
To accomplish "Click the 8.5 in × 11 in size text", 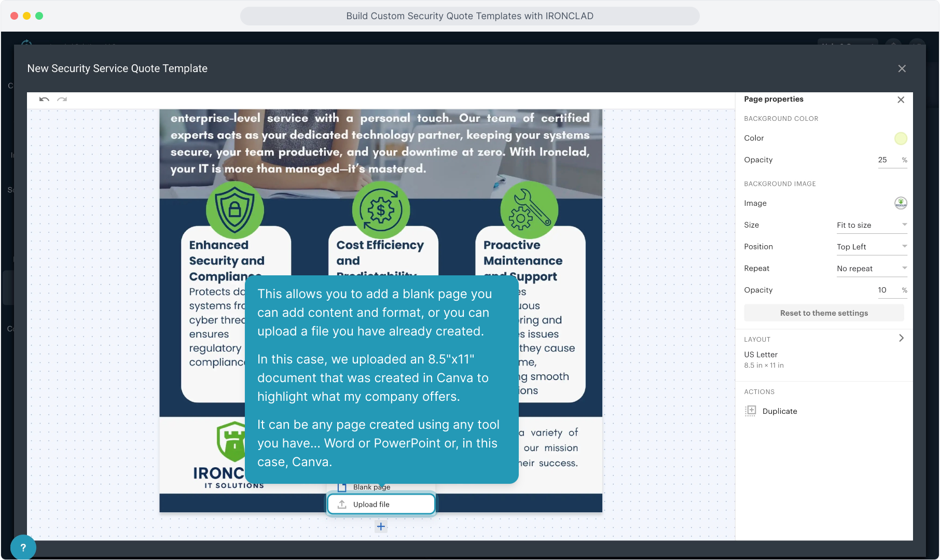I will click(764, 366).
